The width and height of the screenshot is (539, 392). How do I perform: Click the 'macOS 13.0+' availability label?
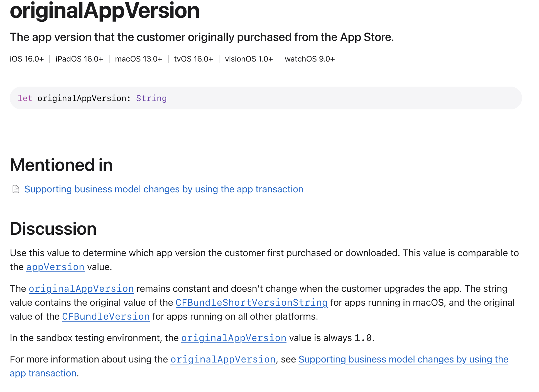(139, 59)
